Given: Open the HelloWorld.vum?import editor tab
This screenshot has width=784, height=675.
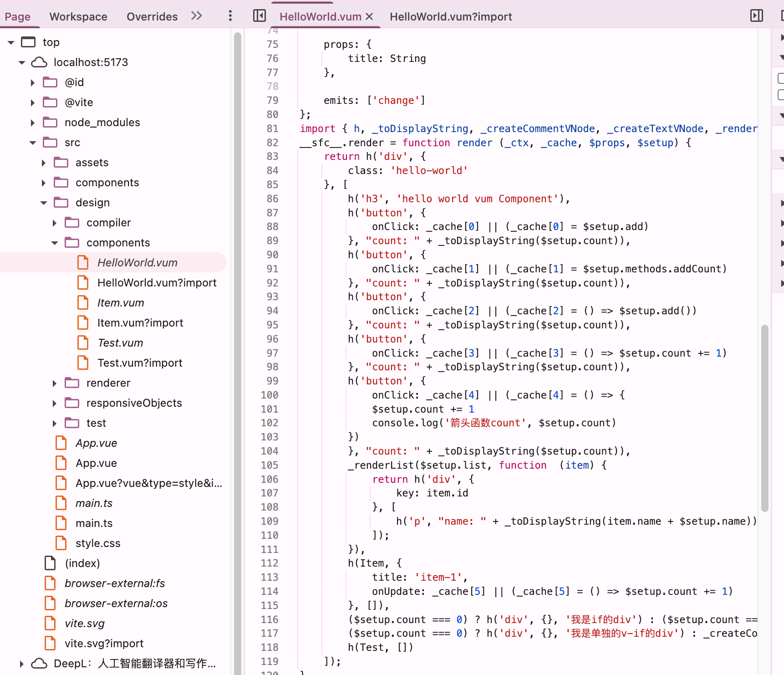Looking at the screenshot, I should click(x=450, y=17).
